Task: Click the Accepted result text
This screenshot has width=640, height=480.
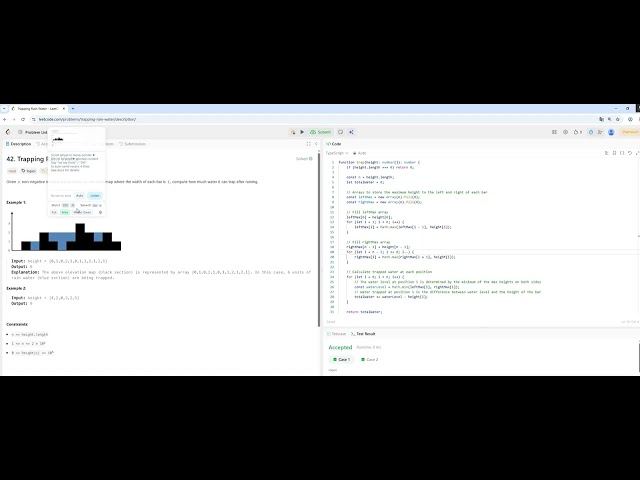Action: coord(340,347)
